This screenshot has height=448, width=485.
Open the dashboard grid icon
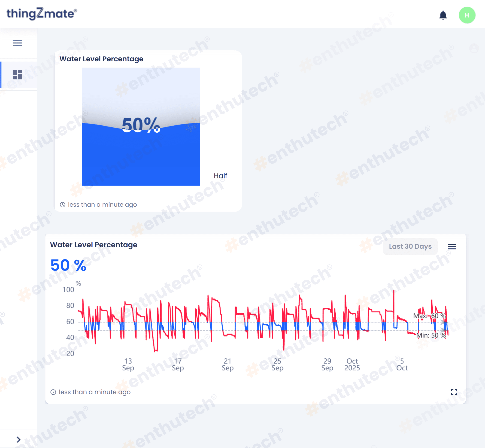pyautogui.click(x=17, y=74)
